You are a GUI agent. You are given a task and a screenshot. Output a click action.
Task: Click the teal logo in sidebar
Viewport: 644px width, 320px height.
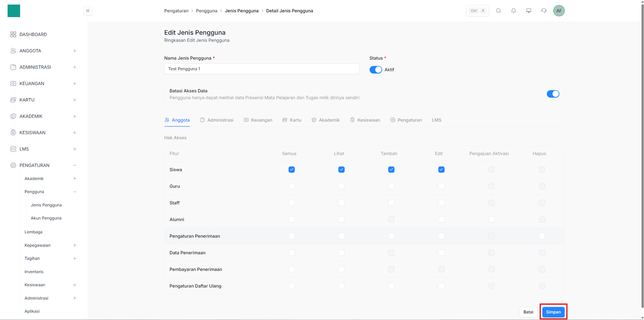14,11
